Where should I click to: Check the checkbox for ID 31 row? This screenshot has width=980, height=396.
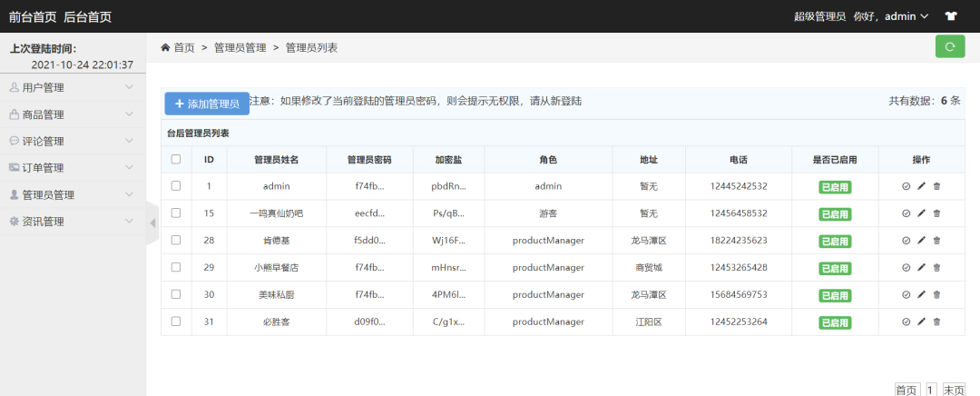176,321
